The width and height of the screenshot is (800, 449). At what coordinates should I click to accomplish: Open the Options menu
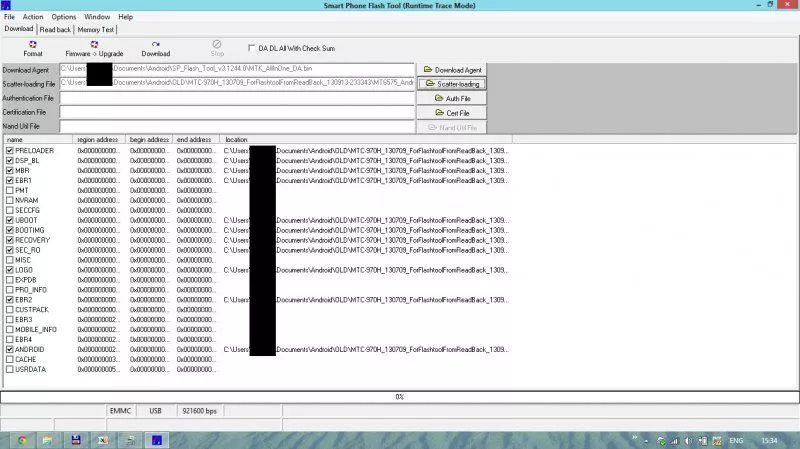click(x=63, y=17)
